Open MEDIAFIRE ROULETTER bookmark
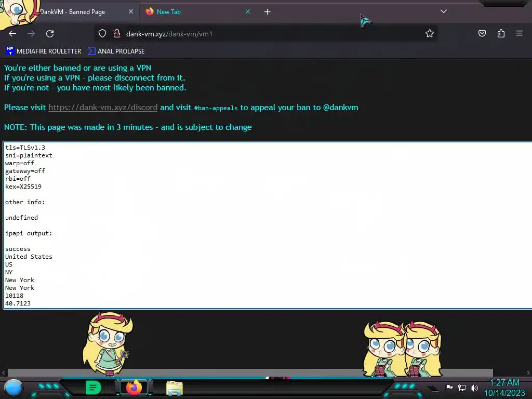 coord(44,51)
